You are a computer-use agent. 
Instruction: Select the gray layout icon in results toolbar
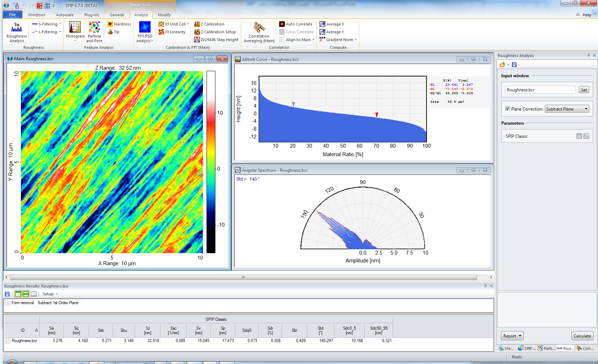pos(34,294)
